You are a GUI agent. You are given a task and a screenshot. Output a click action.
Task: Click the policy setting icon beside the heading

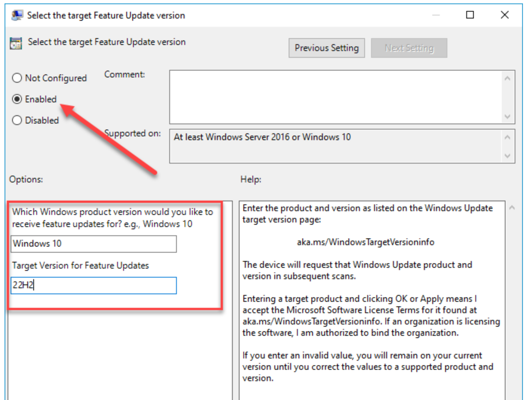[16, 43]
